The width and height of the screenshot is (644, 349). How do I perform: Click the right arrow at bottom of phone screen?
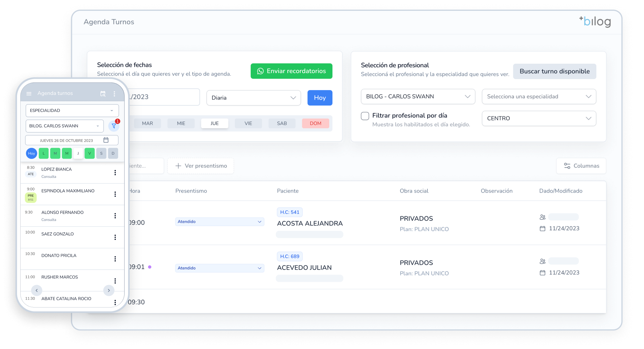tap(109, 290)
